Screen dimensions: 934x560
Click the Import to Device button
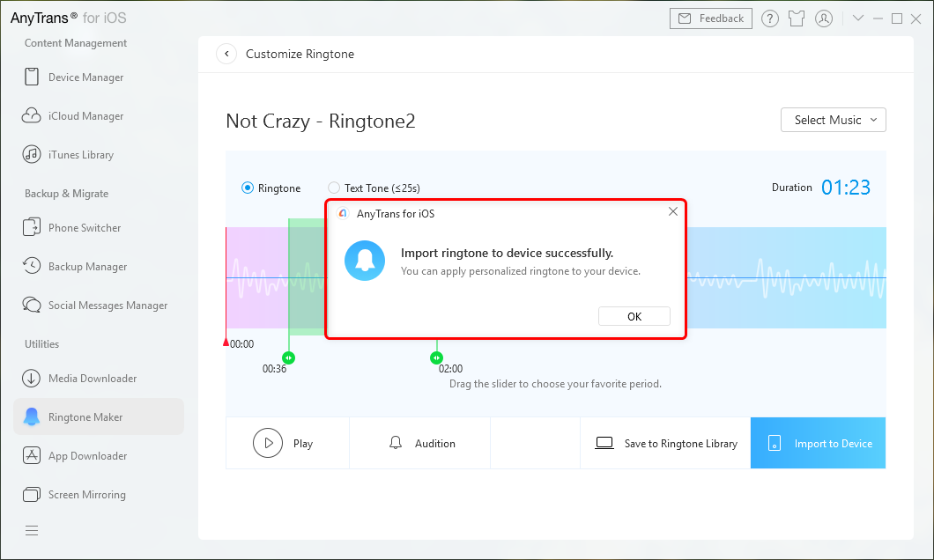[x=818, y=443]
